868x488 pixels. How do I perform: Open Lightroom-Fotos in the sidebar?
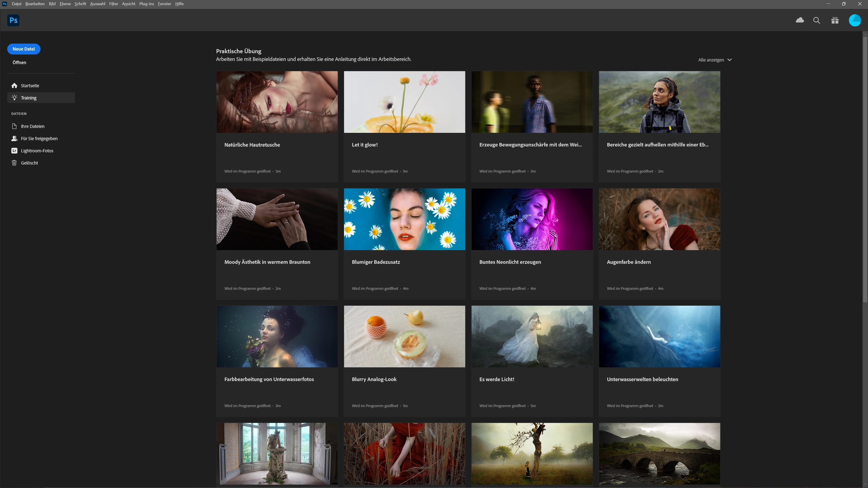pyautogui.click(x=37, y=150)
